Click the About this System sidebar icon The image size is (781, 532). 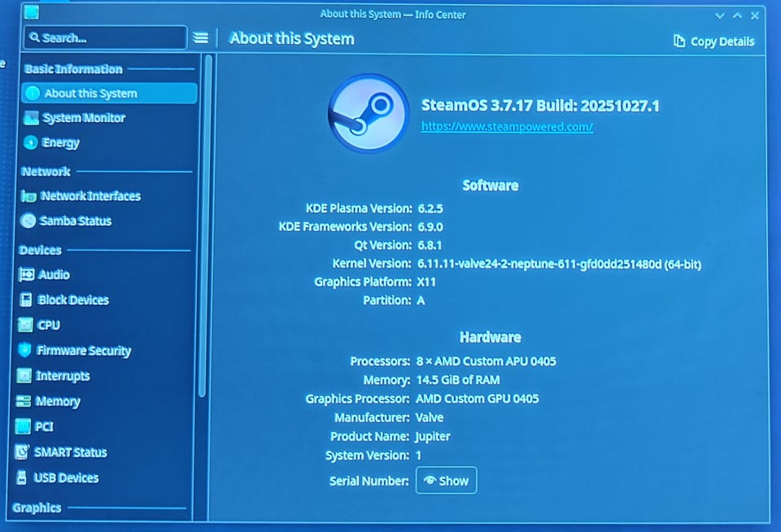pyautogui.click(x=33, y=94)
